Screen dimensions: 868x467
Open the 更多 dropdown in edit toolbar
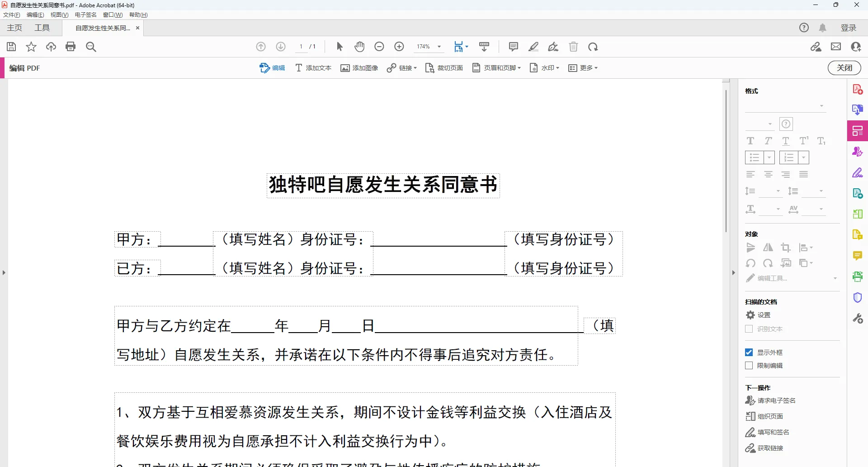(583, 68)
